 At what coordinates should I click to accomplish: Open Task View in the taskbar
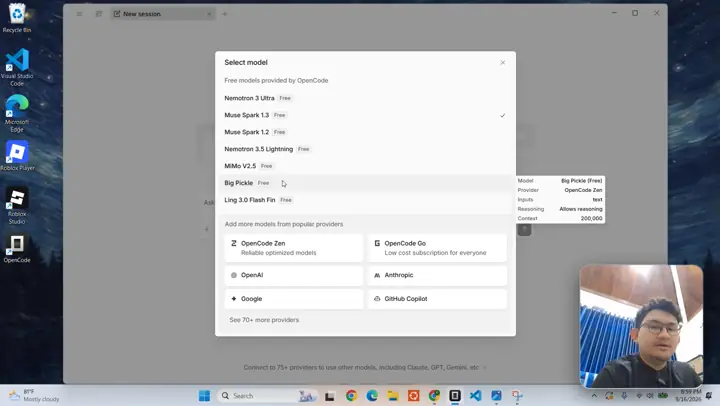pyautogui.click(x=330, y=396)
